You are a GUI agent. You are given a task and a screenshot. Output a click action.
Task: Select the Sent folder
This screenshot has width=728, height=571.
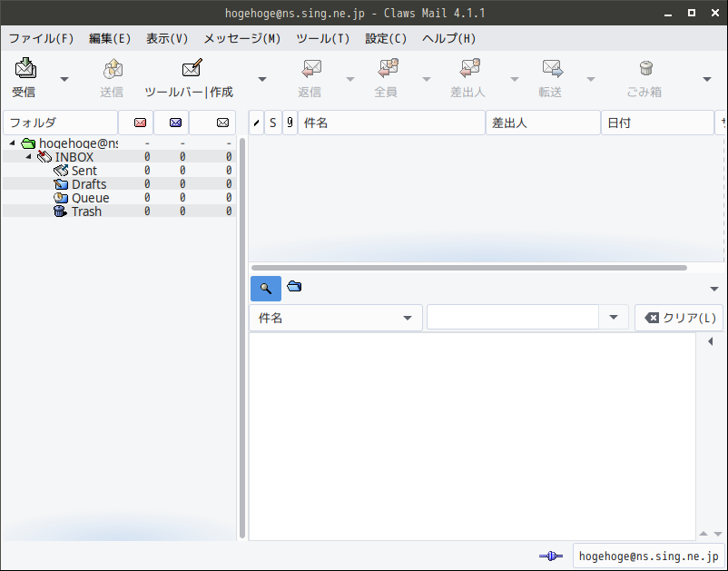coord(119,171)
